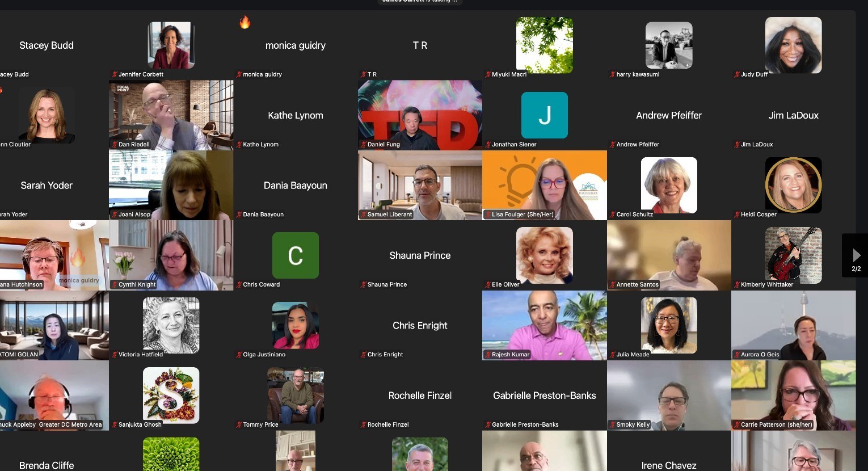Select Jonathan Siener's teal J avatar

(x=545, y=115)
